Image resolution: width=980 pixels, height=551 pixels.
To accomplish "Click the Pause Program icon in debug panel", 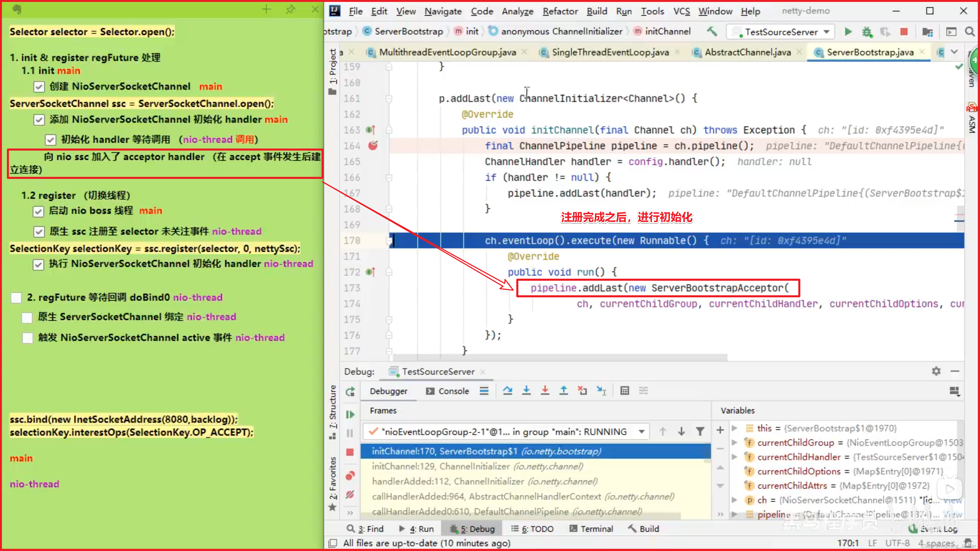I will tap(350, 433).
